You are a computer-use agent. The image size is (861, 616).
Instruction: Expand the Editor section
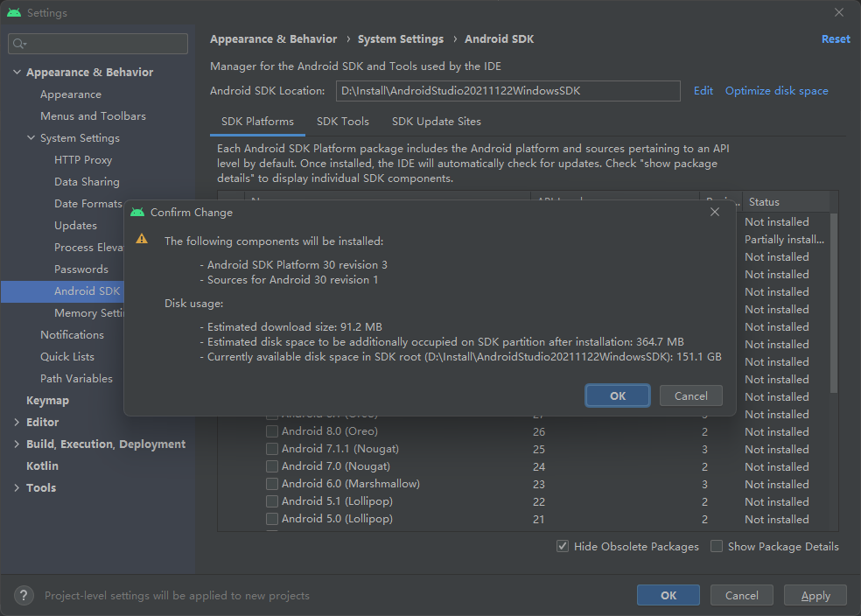click(17, 423)
